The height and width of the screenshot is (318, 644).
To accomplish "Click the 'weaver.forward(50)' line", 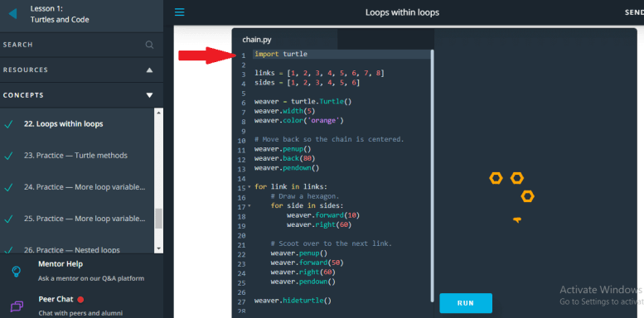I will pyautogui.click(x=307, y=263).
